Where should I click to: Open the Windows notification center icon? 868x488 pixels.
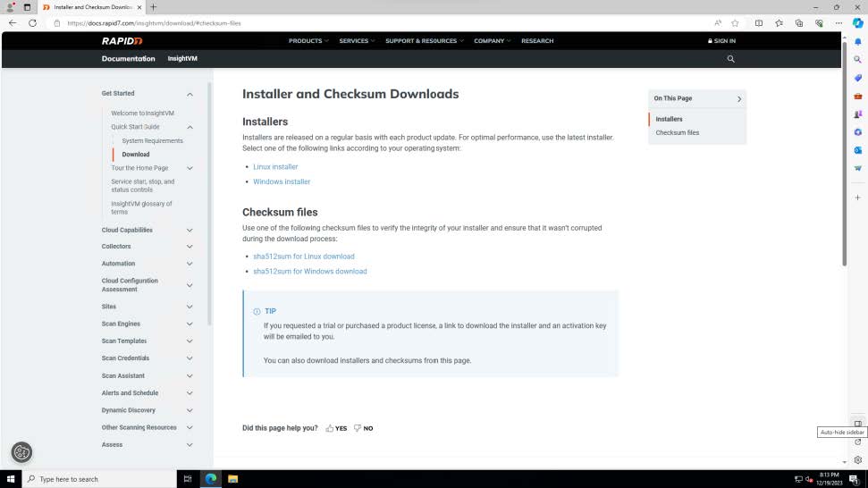pyautogui.click(x=854, y=479)
